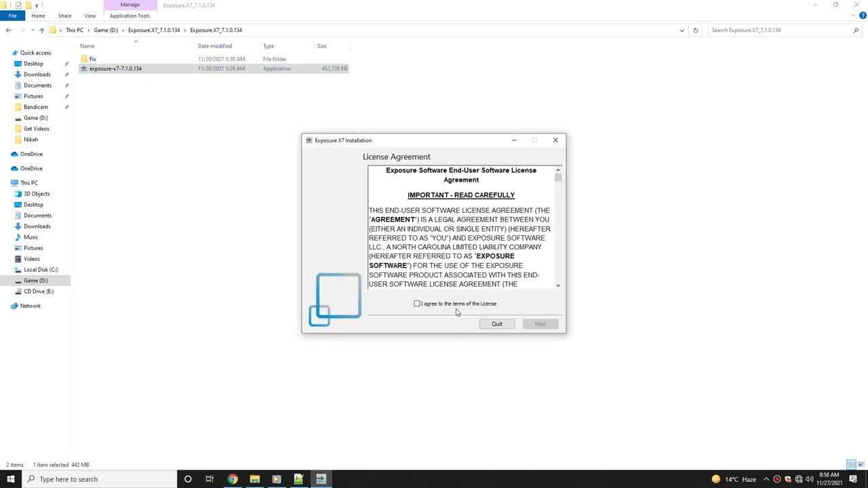Click the This PC breadcrumb
The height and width of the screenshot is (488, 868).
(75, 30)
